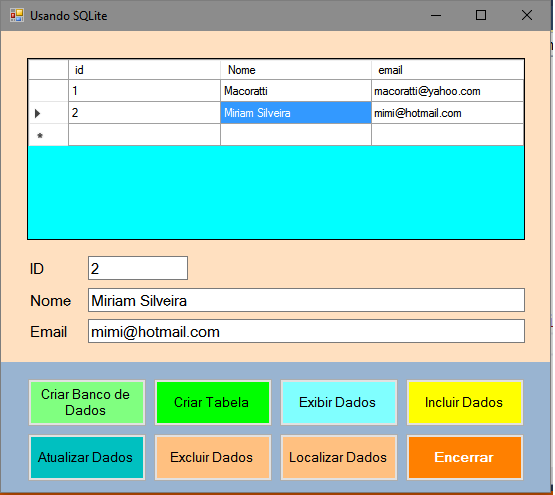
Task: Delete record using Excluir Dados
Action: 213,457
